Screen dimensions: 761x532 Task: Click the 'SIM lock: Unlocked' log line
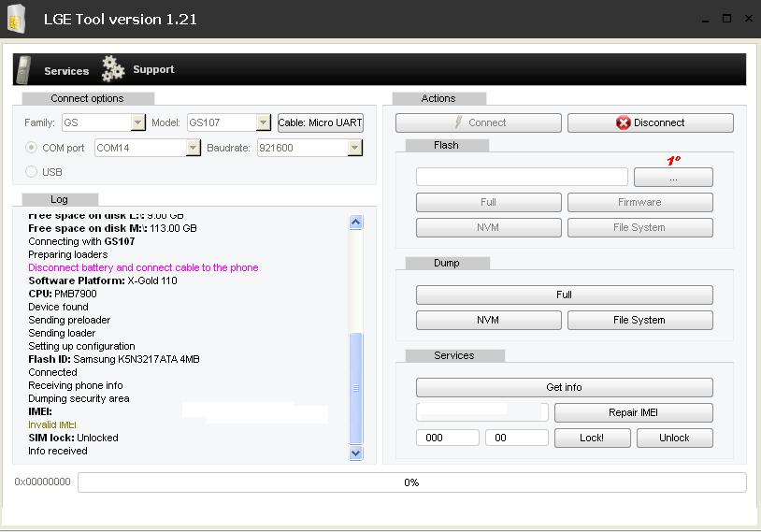(73, 438)
